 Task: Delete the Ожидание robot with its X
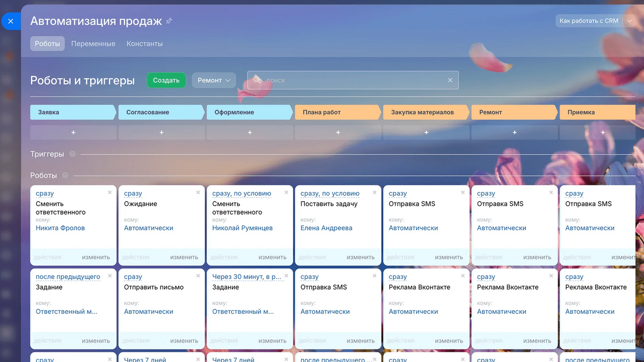point(198,193)
